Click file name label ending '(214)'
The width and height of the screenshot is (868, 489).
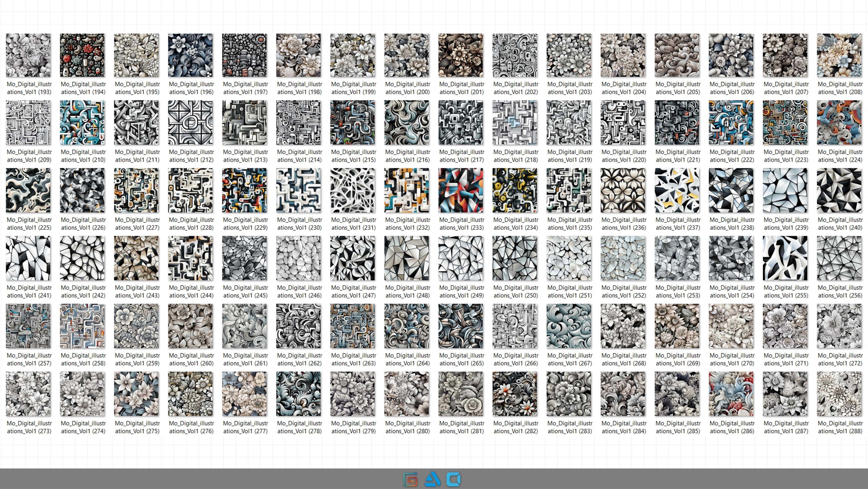(x=300, y=156)
